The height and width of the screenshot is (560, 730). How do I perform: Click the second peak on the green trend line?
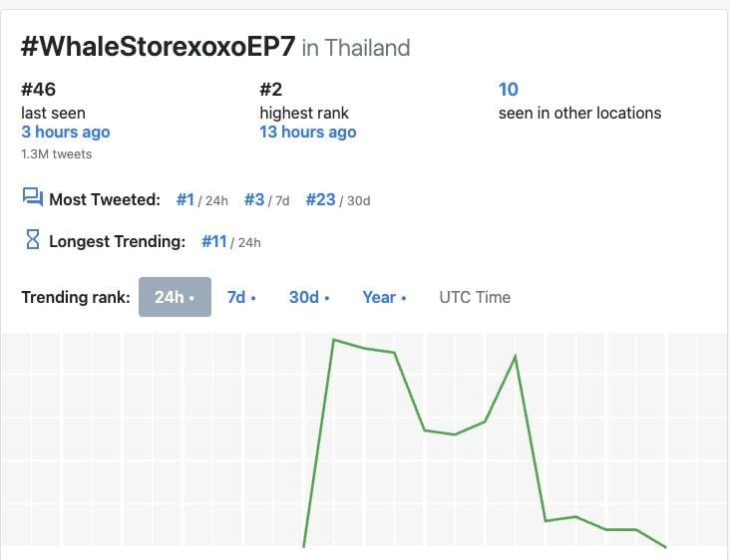pos(515,357)
